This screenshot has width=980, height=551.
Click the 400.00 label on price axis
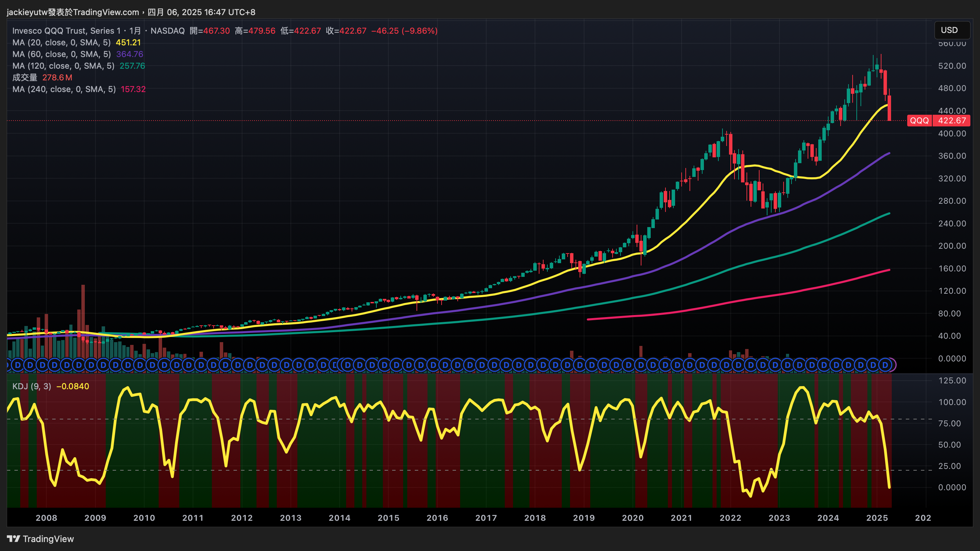(952, 134)
